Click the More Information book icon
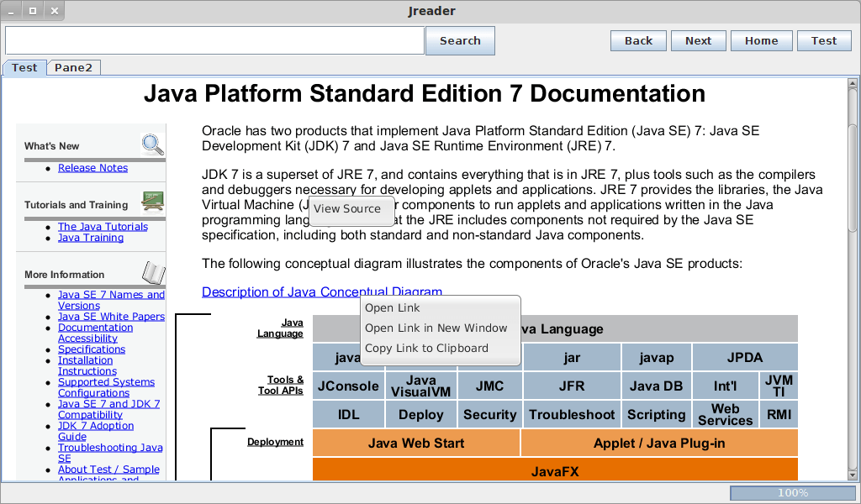This screenshot has height=504, width=861. pyautogui.click(x=153, y=273)
